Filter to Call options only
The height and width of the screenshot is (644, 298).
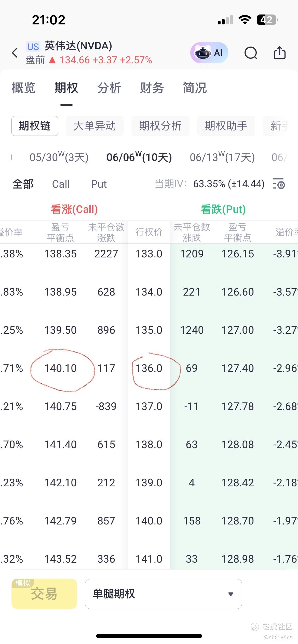61,184
